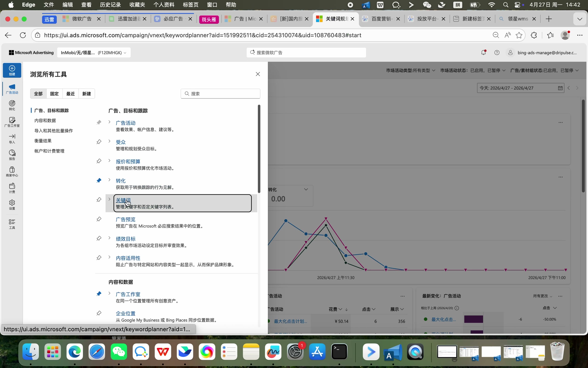This screenshot has width=588, height=368.
Task: Jump to 内容和数据 category
Action: pyautogui.click(x=45, y=121)
